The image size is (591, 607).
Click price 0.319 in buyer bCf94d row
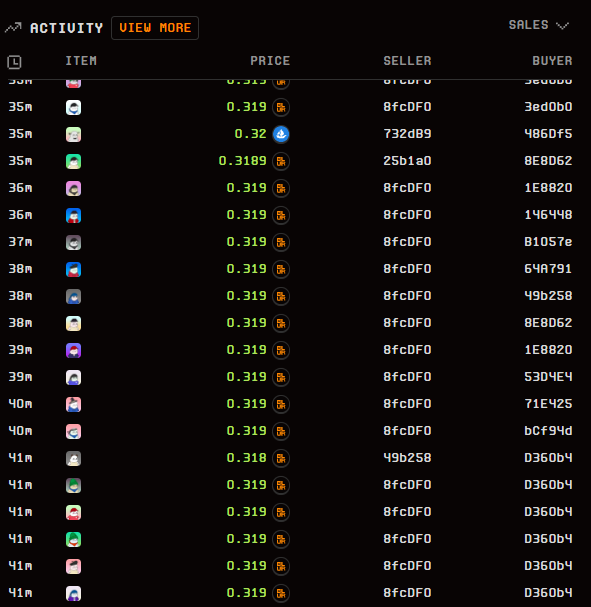click(247, 430)
